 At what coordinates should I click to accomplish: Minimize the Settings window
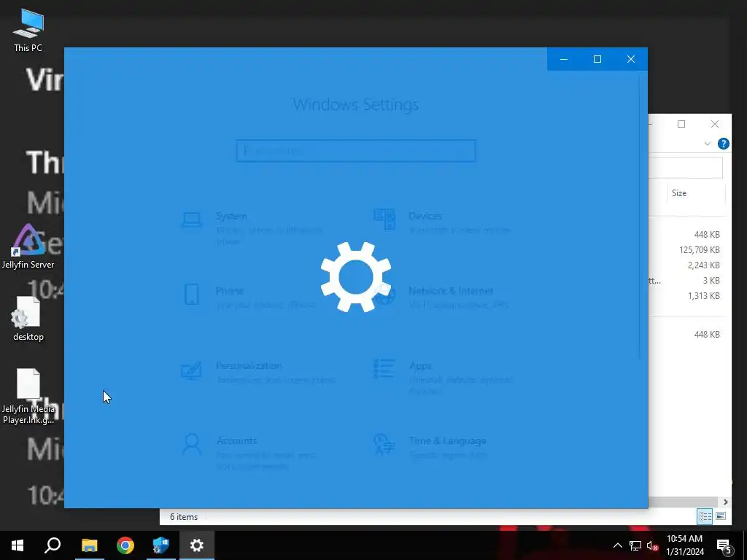click(x=564, y=59)
